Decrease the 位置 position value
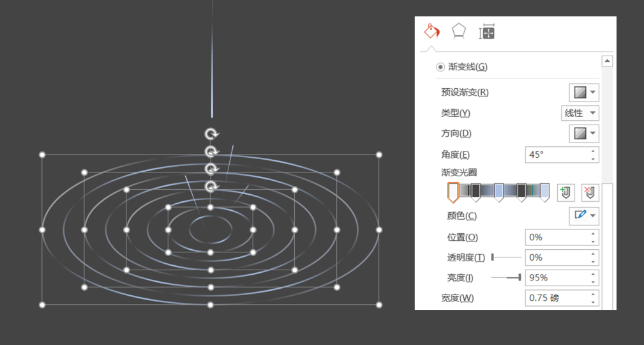 [593, 241]
